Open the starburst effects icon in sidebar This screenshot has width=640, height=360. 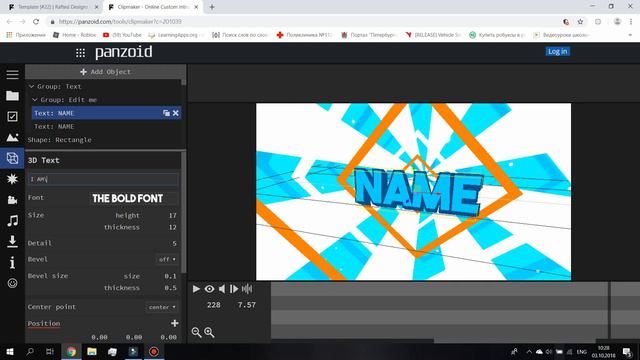click(12, 179)
